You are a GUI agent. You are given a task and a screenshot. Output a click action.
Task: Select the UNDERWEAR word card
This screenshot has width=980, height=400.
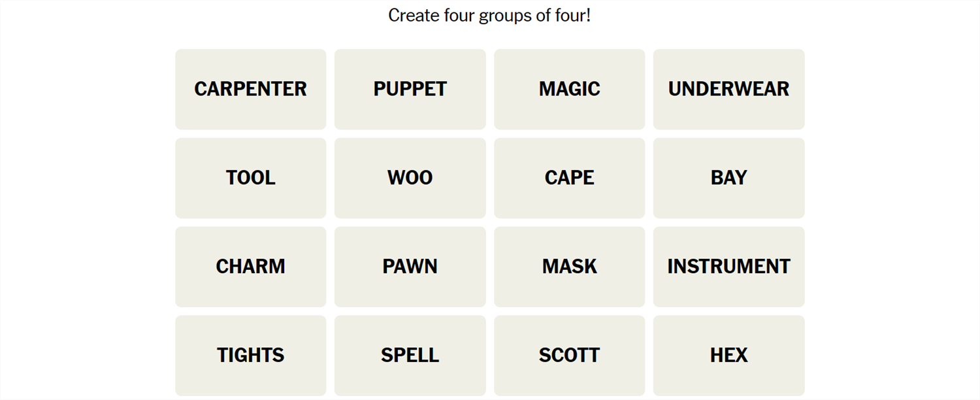click(728, 89)
